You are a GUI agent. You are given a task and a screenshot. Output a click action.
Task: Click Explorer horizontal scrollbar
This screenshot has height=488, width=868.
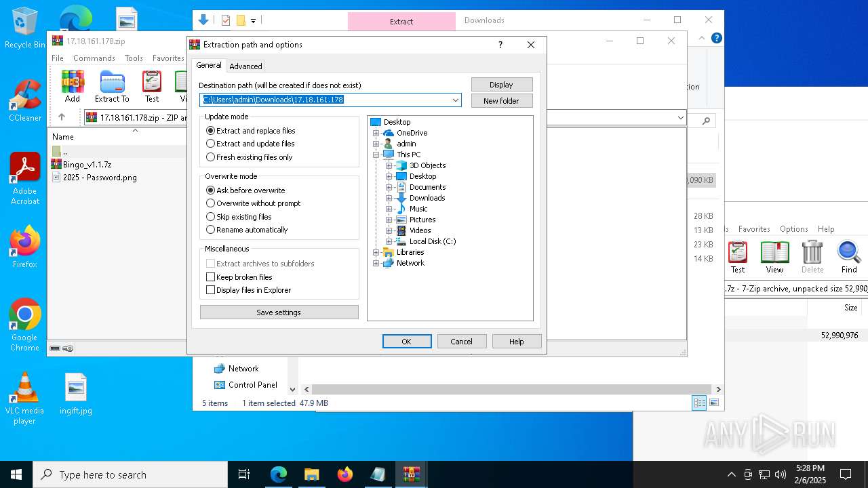coord(512,390)
